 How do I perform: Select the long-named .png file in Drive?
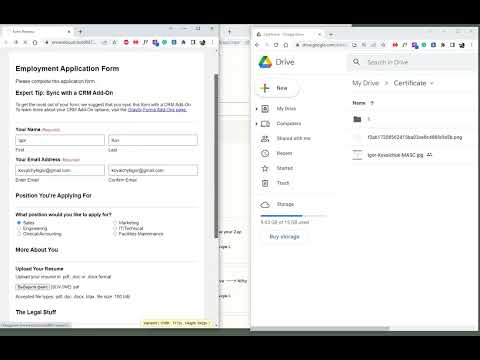[x=412, y=137]
